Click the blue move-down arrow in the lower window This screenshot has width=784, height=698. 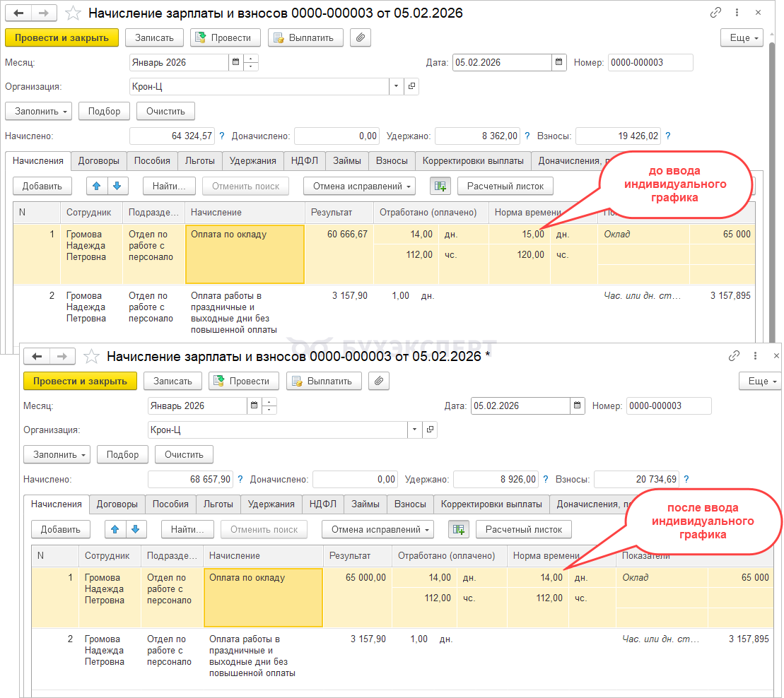pos(134,529)
